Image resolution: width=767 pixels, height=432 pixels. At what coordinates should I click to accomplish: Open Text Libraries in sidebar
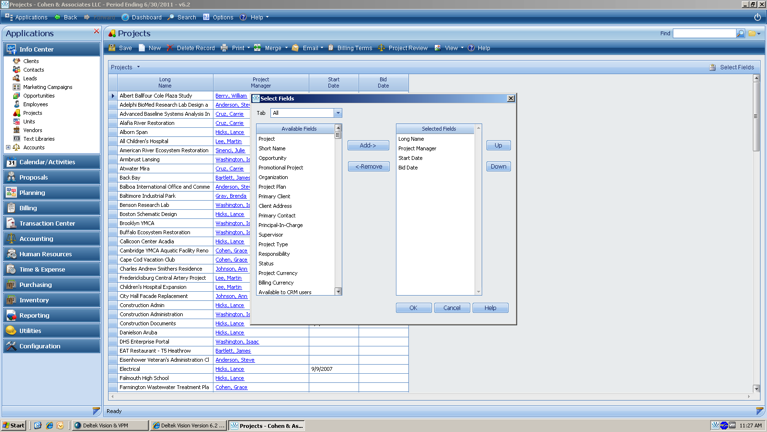[x=38, y=139]
